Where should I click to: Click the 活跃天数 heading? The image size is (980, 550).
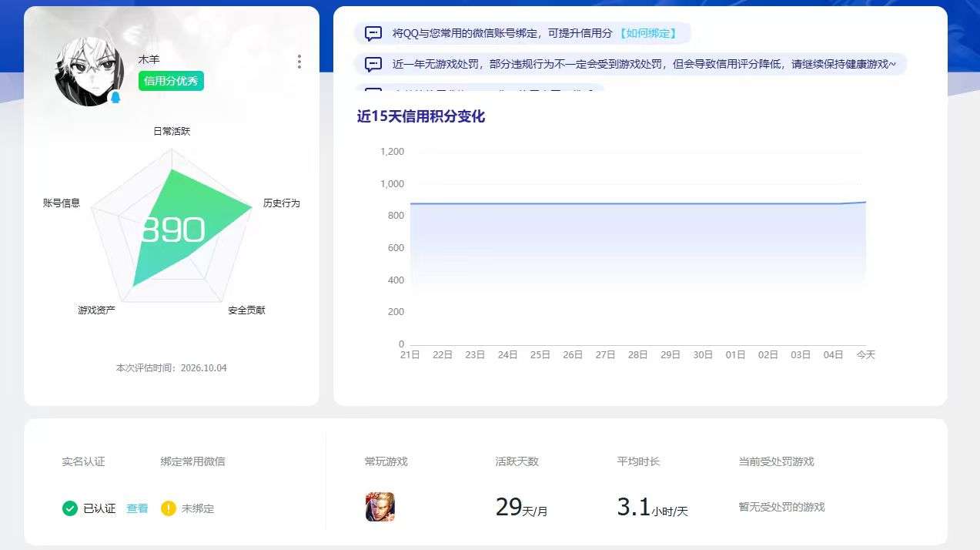pos(517,461)
